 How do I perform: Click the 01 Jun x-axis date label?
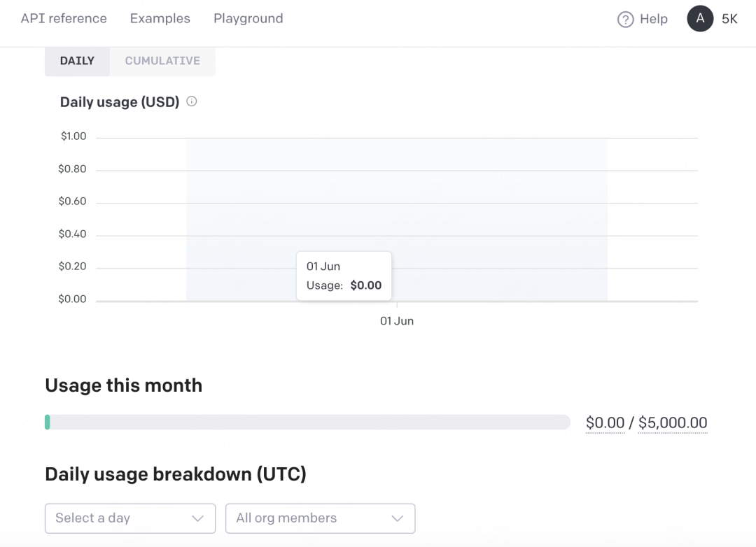(x=397, y=321)
